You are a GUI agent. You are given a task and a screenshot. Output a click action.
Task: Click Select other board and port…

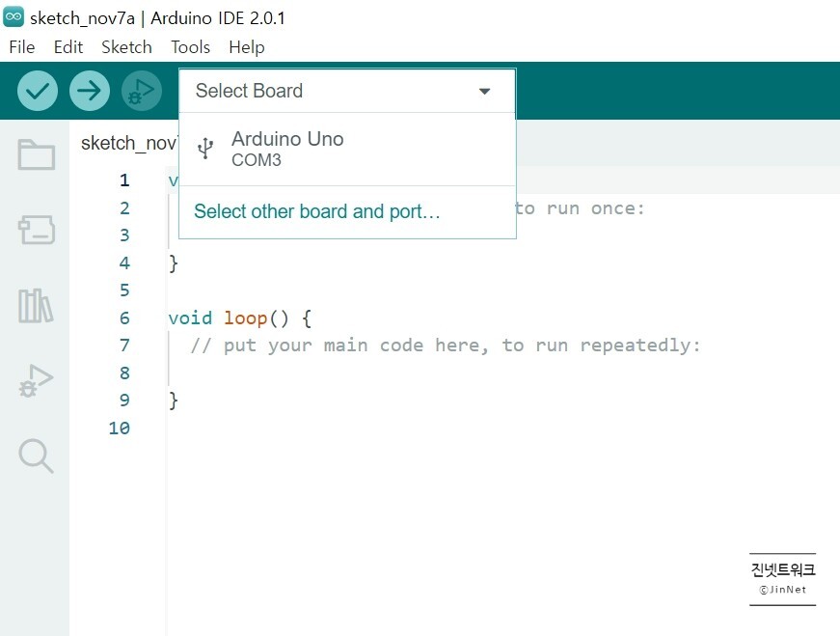click(x=316, y=211)
